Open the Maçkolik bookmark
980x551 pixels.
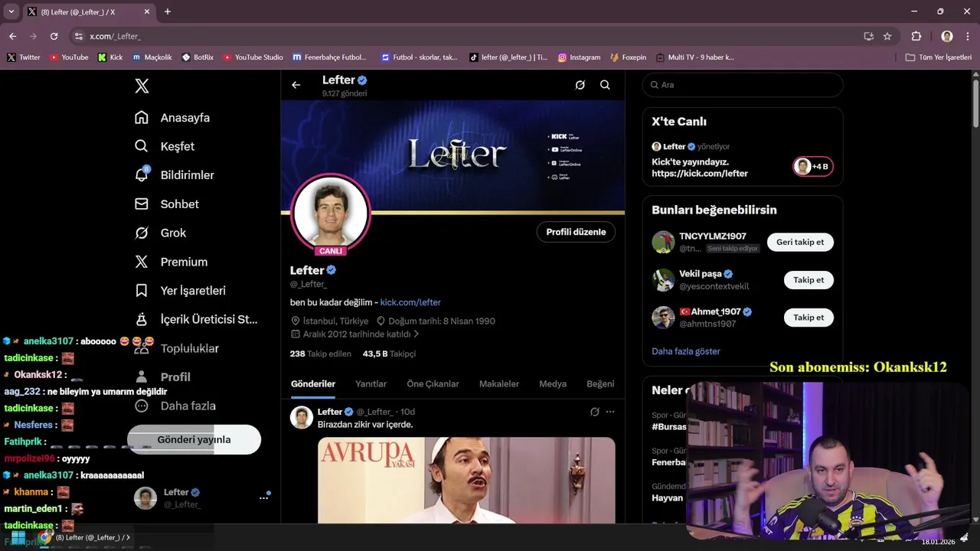click(152, 57)
